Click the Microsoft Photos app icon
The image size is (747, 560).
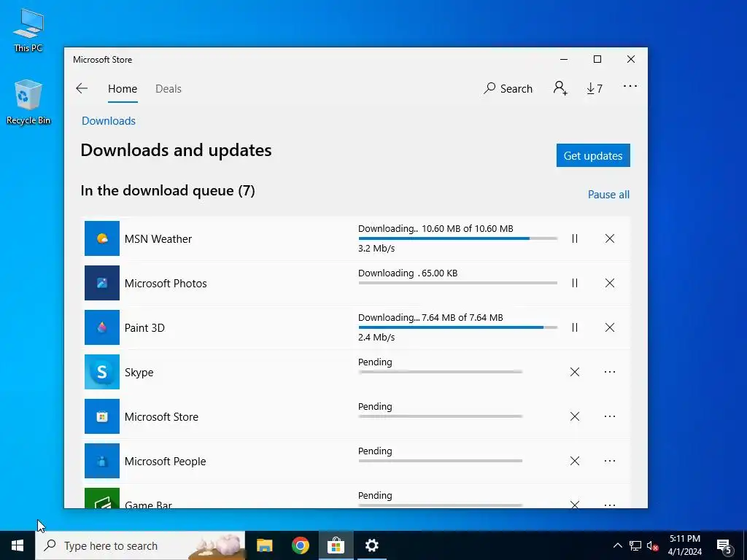pos(102,283)
